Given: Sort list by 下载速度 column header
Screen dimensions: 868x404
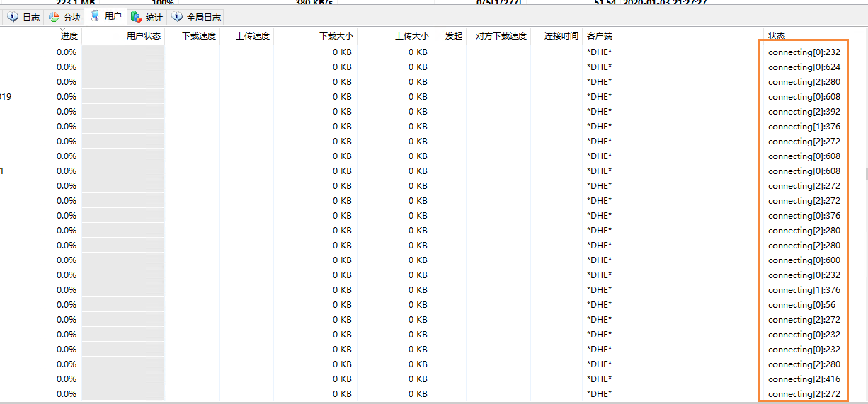Looking at the screenshot, I should (199, 36).
